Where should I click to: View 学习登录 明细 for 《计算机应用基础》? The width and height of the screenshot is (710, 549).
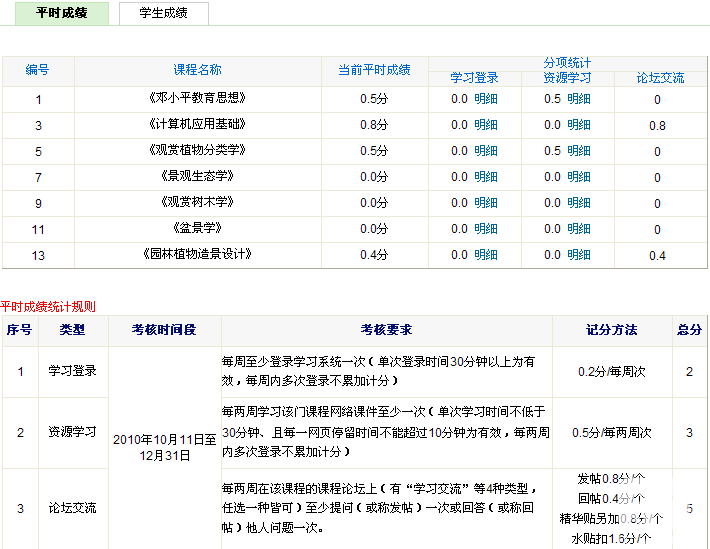pyautogui.click(x=486, y=125)
